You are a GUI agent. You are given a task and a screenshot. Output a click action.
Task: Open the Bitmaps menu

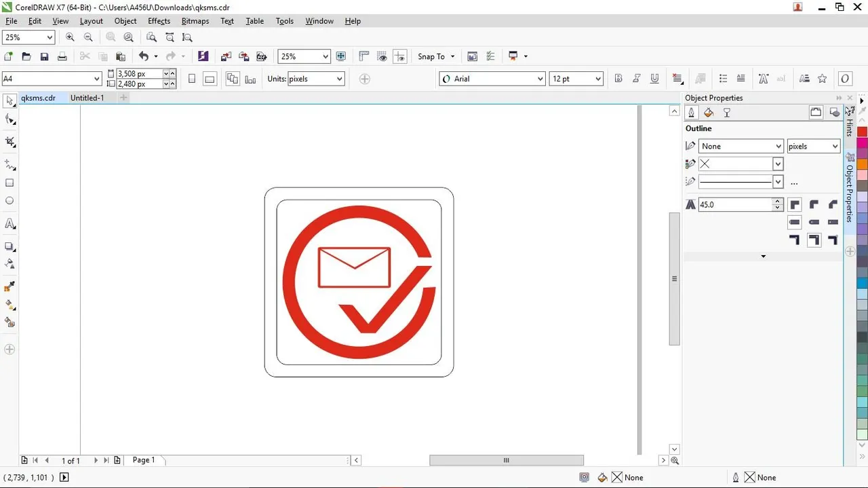coord(195,21)
